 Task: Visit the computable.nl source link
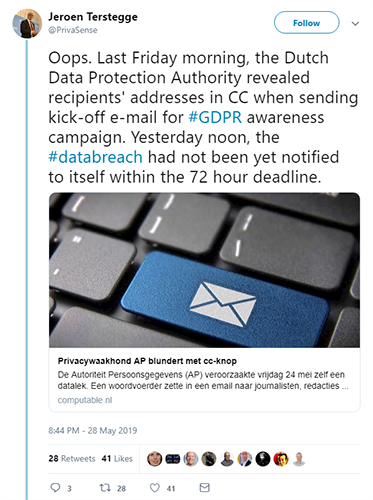(85, 400)
